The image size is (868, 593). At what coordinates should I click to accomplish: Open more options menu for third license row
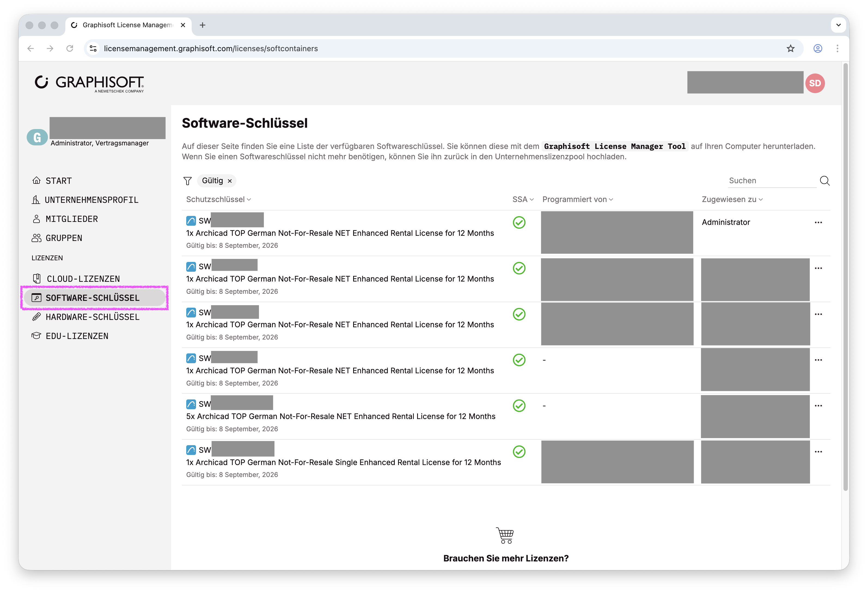pos(818,314)
